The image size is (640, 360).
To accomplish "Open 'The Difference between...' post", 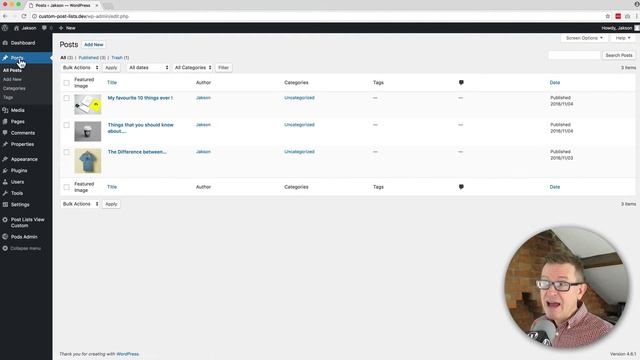I will [x=137, y=152].
